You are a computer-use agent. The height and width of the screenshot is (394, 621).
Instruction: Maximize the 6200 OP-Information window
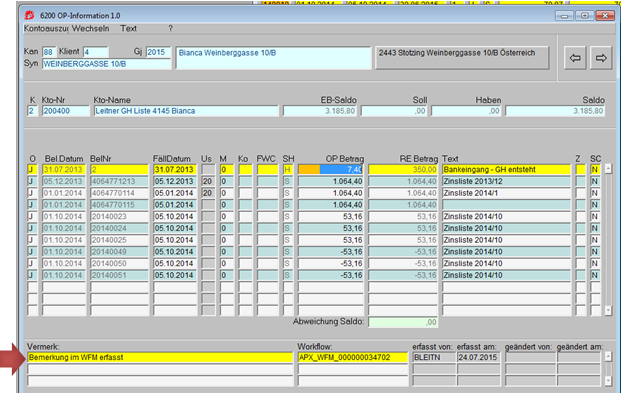pyautogui.click(x=585, y=16)
